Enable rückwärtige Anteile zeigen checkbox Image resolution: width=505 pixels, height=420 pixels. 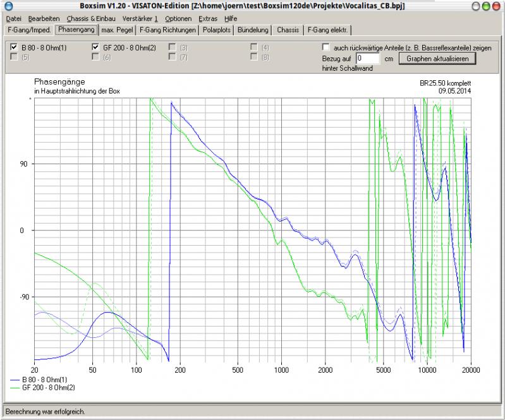(x=326, y=47)
